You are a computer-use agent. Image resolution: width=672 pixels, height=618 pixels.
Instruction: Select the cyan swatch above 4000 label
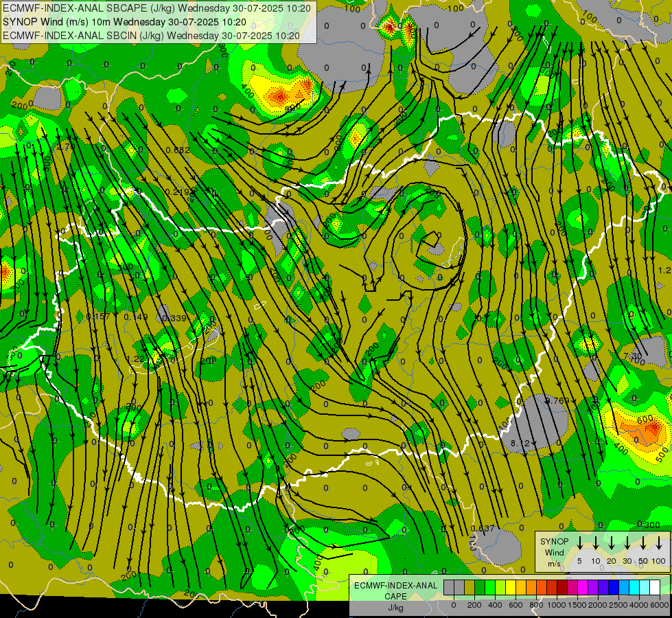(634, 587)
